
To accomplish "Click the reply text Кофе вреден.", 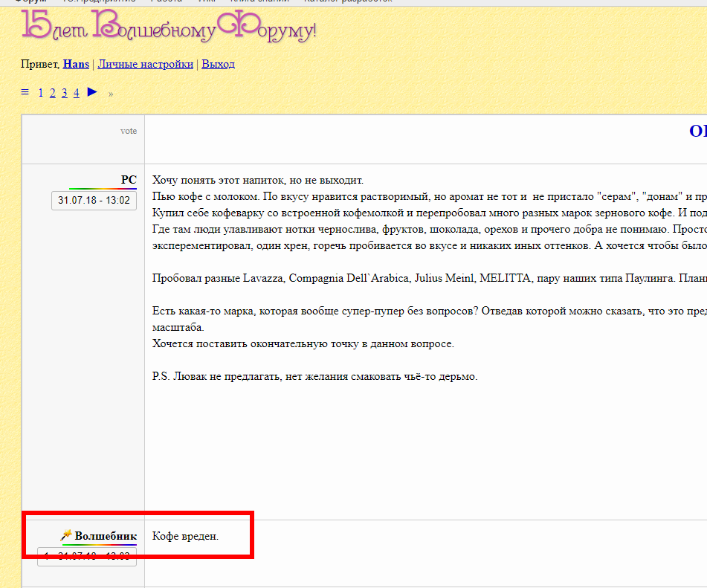I will click(185, 536).
